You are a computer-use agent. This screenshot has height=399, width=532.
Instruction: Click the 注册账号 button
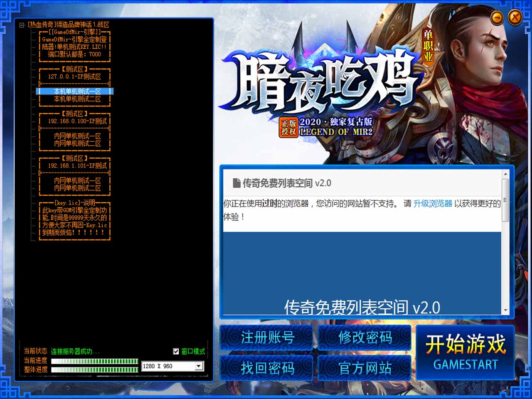click(x=266, y=337)
